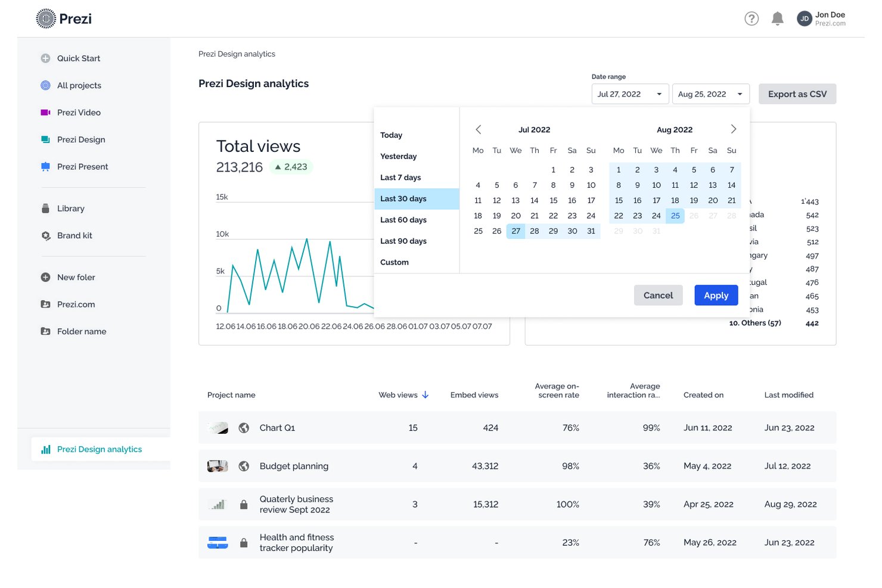Click the Prezi.com folder icon
The image size is (882, 588).
point(45,304)
